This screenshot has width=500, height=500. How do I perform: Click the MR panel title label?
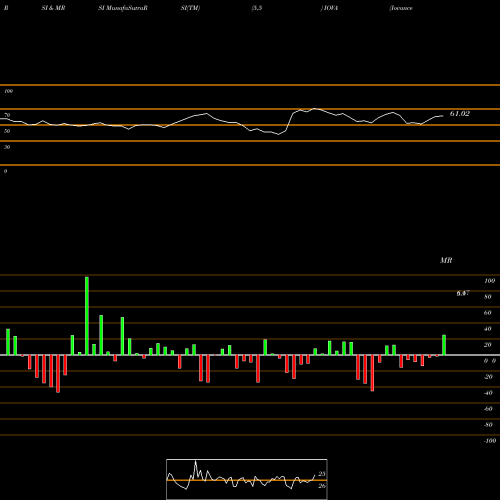pos(446,260)
